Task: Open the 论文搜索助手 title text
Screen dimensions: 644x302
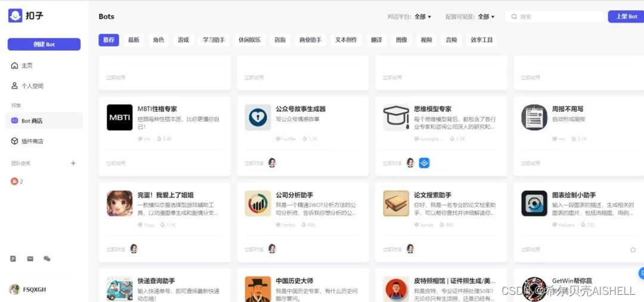Action: 432,195
